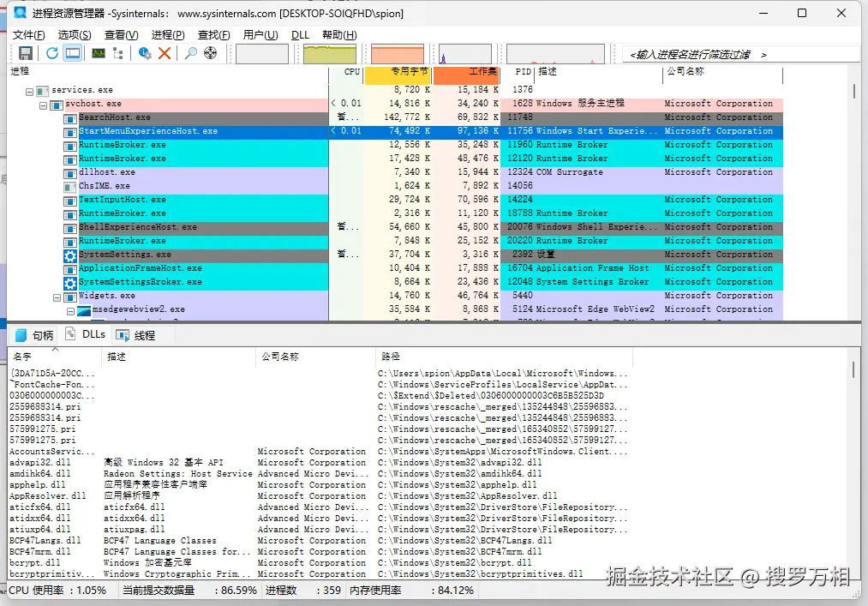
Task: Click the Refresh toolbar icon
Action: click(x=52, y=53)
